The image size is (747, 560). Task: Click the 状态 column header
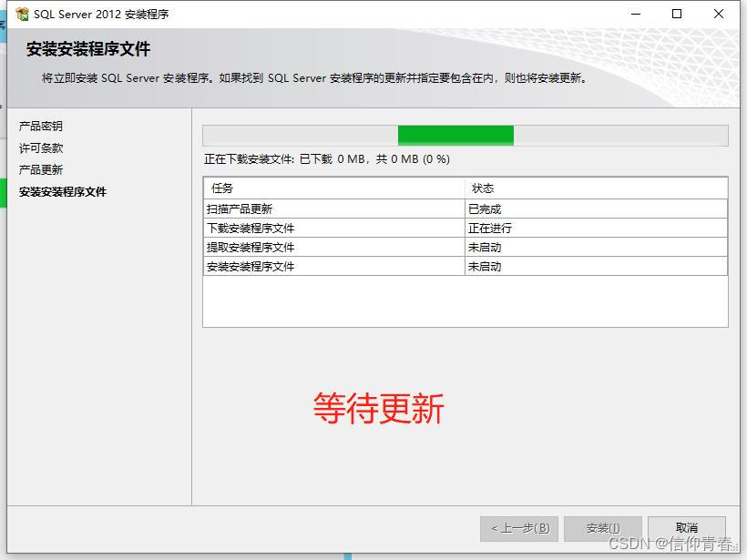pos(596,188)
